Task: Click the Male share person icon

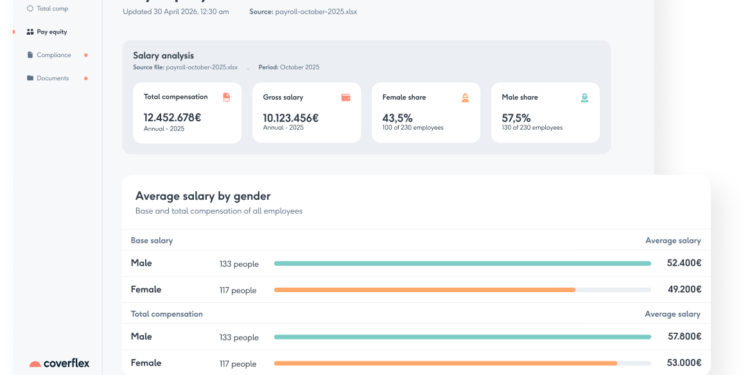Action: pyautogui.click(x=585, y=98)
